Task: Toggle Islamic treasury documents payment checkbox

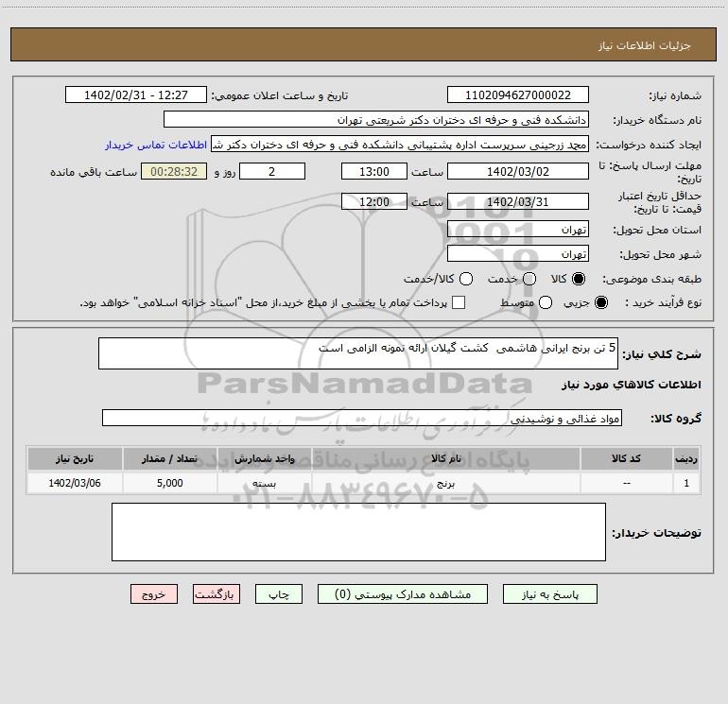Action: coord(459,302)
